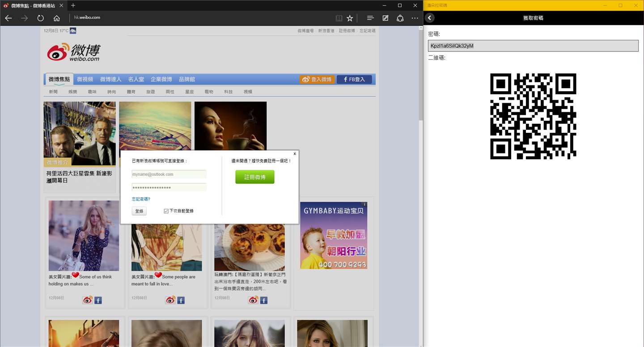Open 微博廣場 top link
The width and height of the screenshot is (644, 347).
point(305,31)
